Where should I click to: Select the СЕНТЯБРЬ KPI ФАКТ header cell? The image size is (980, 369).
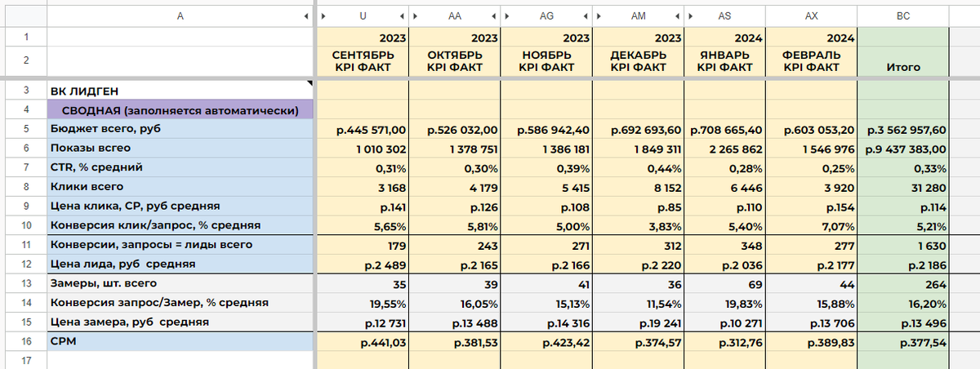(362, 61)
